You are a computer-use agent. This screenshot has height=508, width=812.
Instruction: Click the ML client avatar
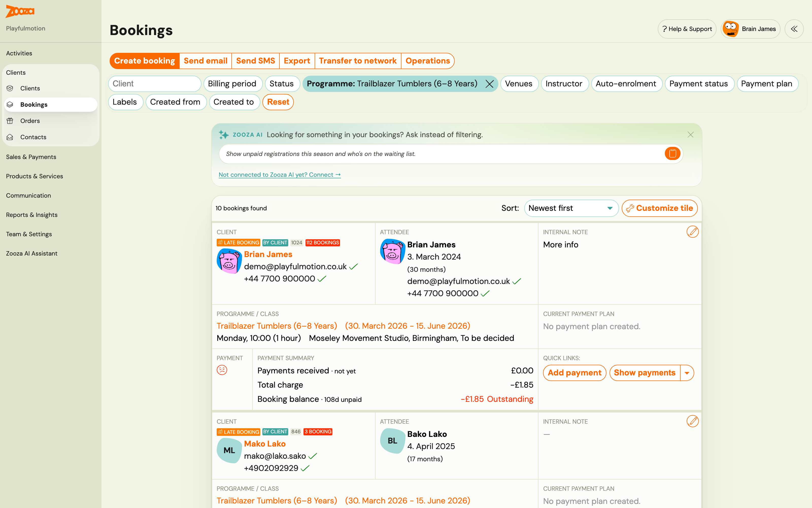click(229, 451)
